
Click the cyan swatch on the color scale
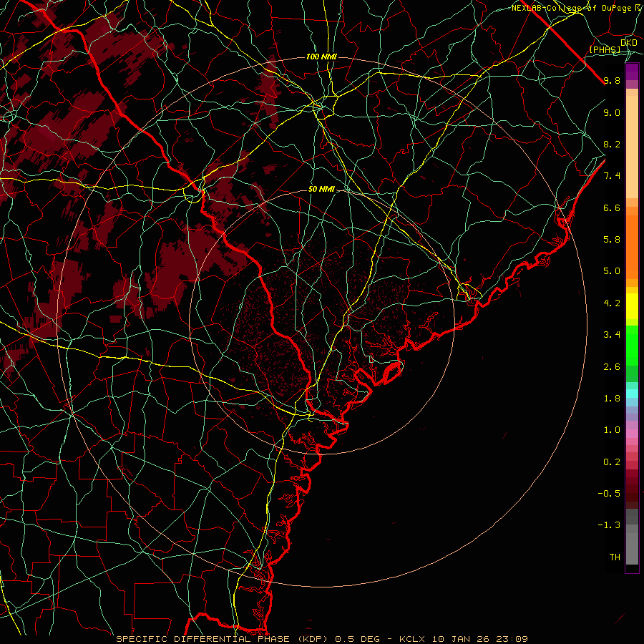[x=632, y=393]
